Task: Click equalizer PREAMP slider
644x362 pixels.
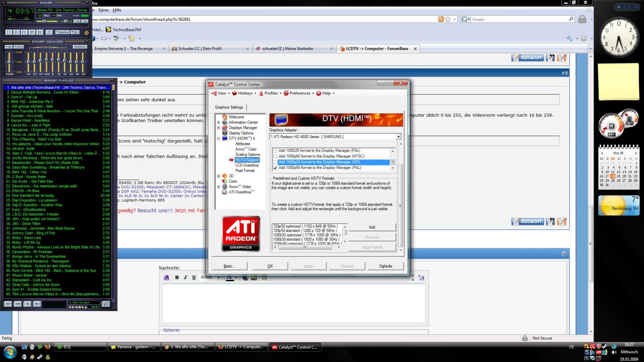Action: (x=9, y=62)
